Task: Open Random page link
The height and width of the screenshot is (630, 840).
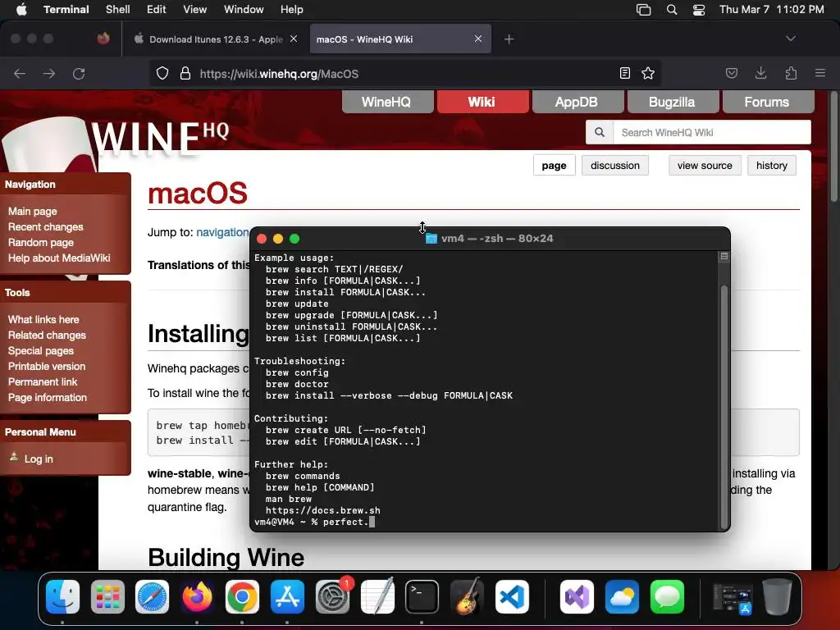Action: click(41, 242)
